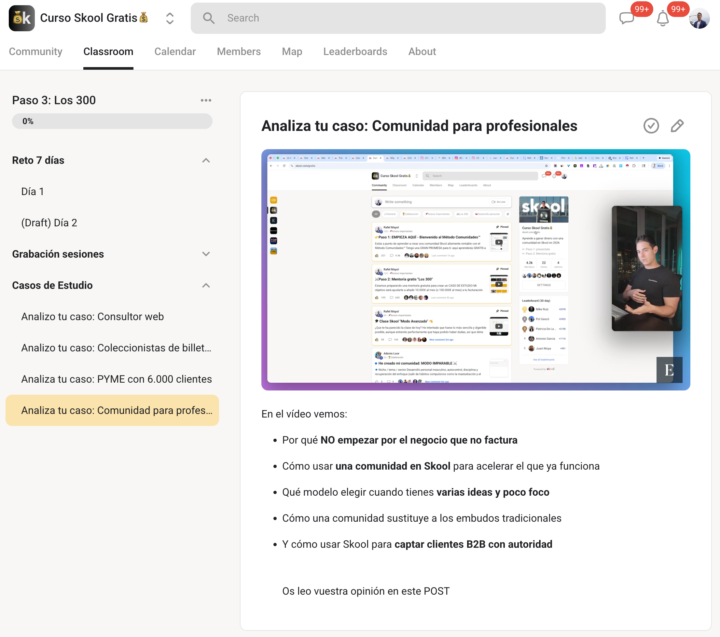
Task: Click the search magnifier icon
Action: [x=208, y=18]
